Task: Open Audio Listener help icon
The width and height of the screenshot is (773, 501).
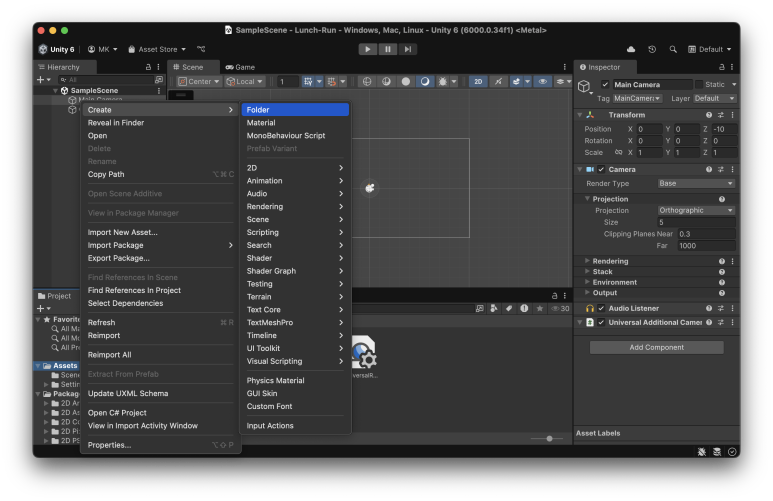Action: click(x=708, y=308)
